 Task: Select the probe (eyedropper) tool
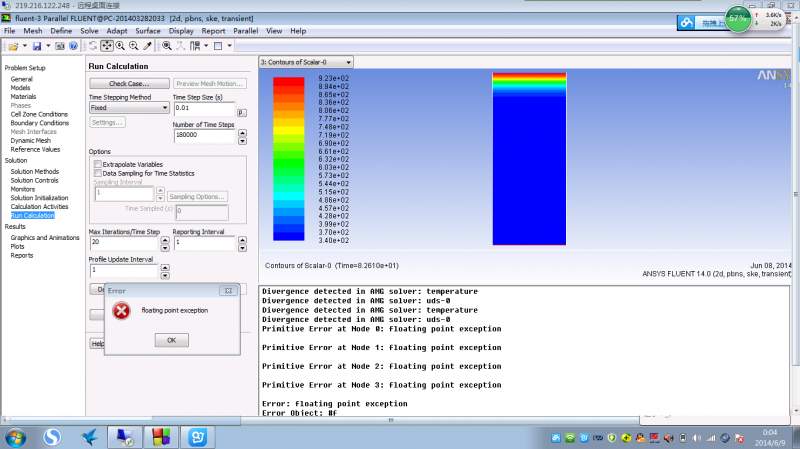[x=147, y=46]
